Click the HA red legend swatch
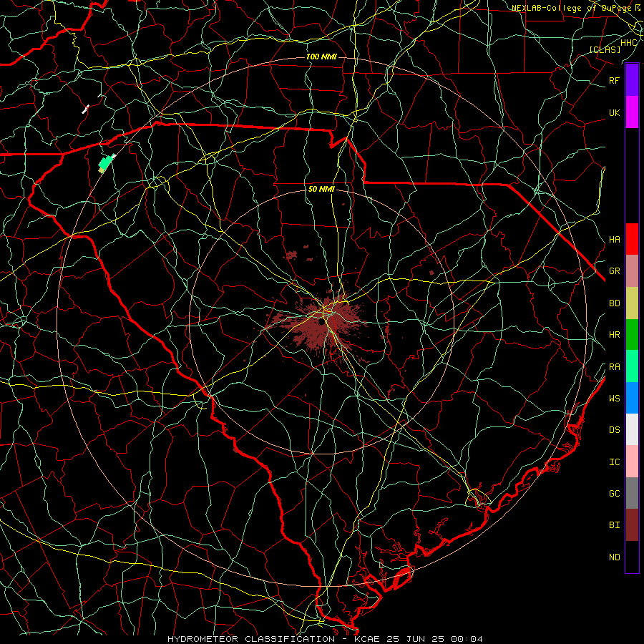This screenshot has height=644, width=644. 632,239
